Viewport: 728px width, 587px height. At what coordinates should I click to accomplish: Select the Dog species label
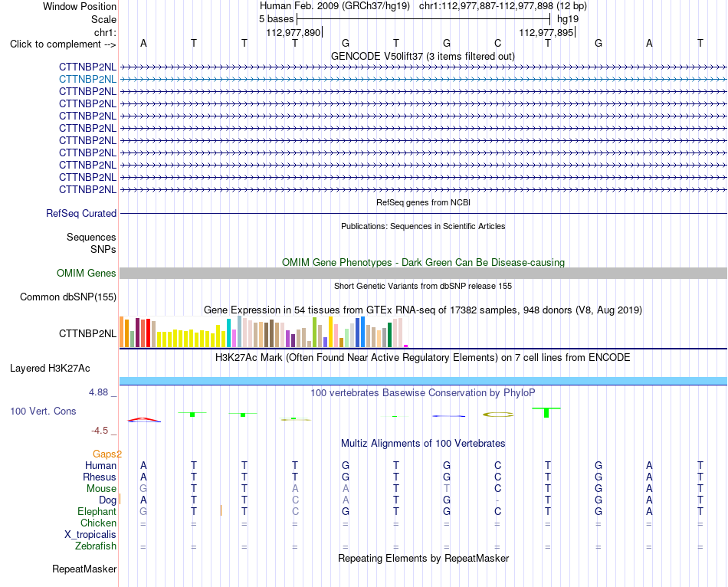[107, 500]
